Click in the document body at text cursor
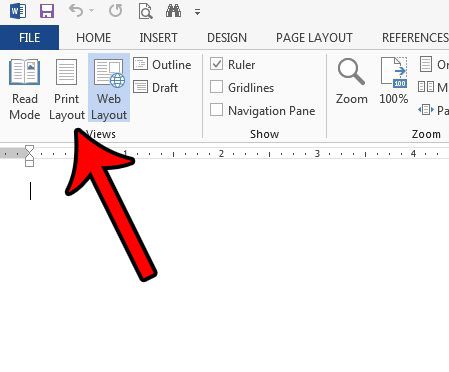This screenshot has width=449, height=372. tap(30, 191)
